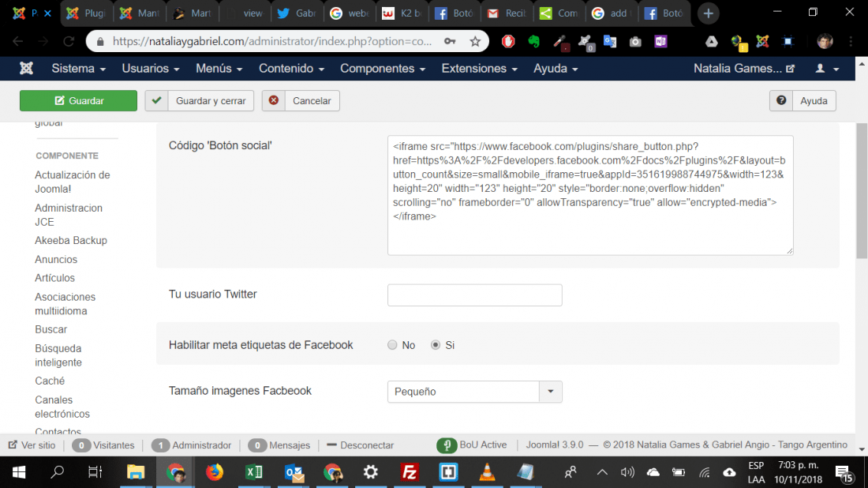
Task: Open Natalia Games site link
Action: 744,69
